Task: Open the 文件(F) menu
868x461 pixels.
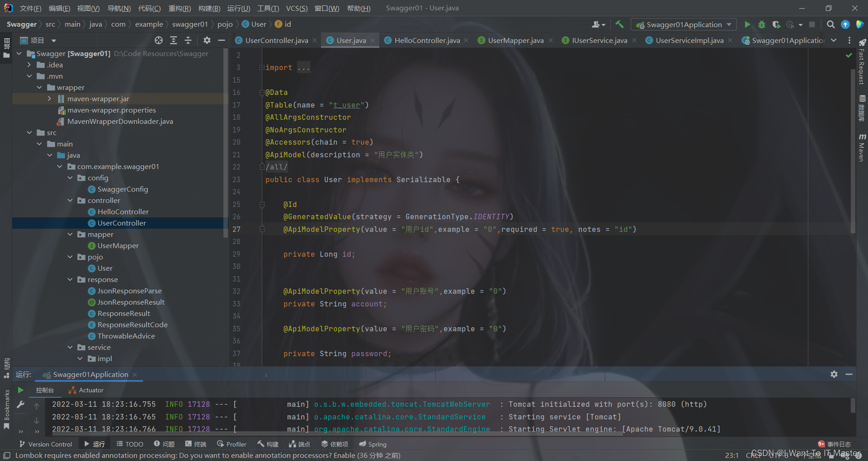Action: [x=30, y=8]
